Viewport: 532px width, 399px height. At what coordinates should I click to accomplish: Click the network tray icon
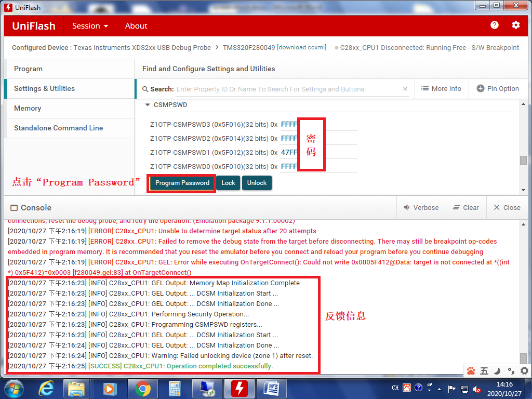click(464, 389)
